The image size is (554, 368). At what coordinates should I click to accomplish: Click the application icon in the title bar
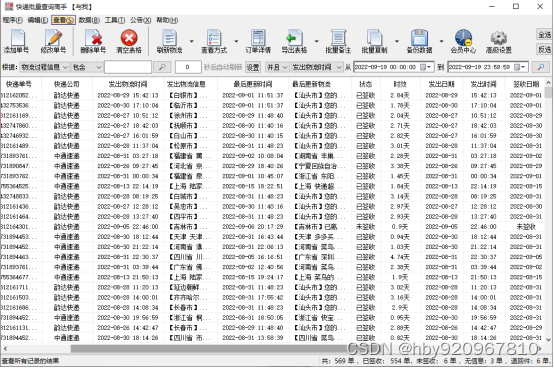(x=9, y=6)
